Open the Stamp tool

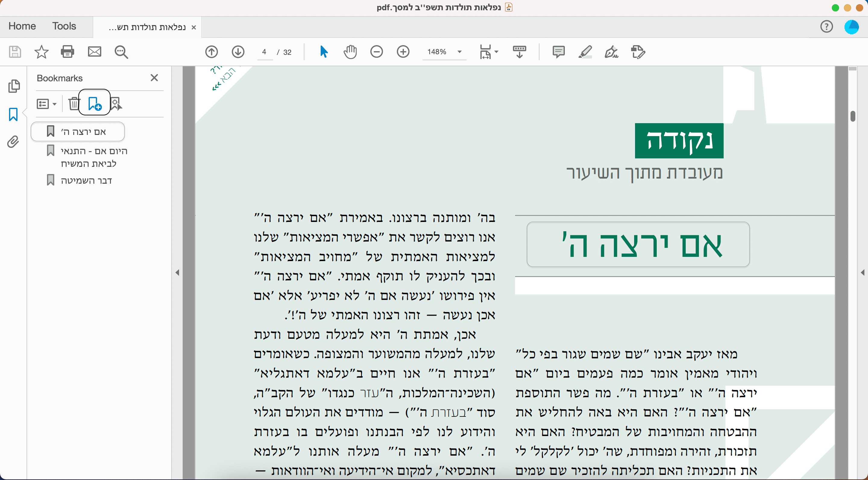[x=637, y=52]
